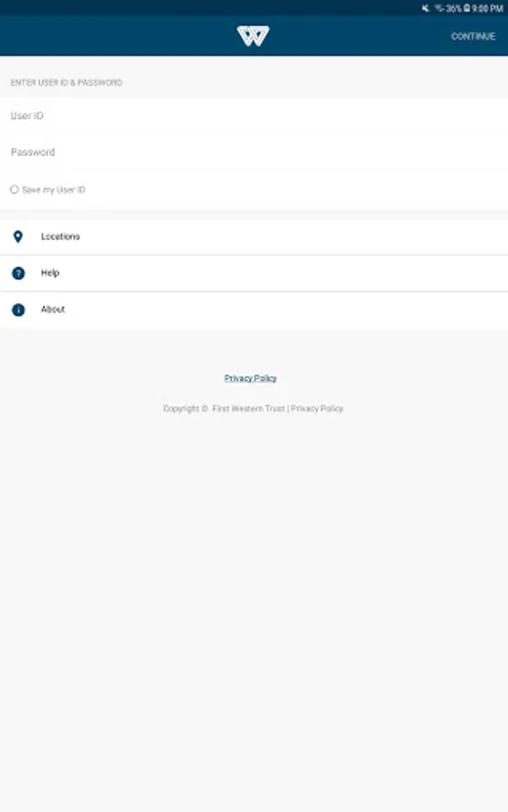The image size is (508, 812).
Task: Select the Save my User ID label
Action: tap(54, 189)
